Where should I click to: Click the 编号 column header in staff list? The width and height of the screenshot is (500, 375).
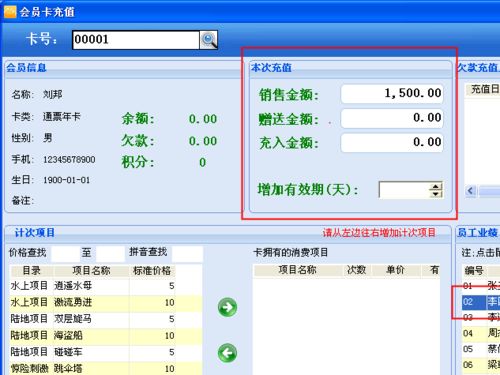[474, 271]
